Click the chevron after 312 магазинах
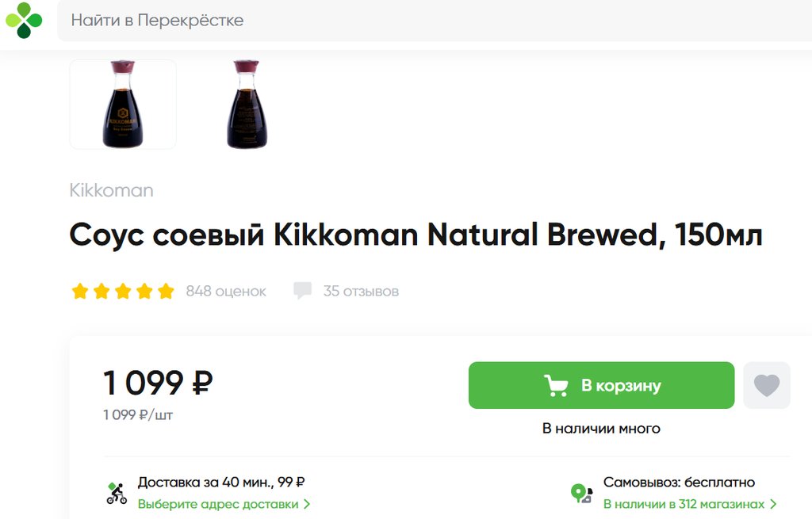Screen dimensions: 812x519 pyautogui.click(x=773, y=504)
